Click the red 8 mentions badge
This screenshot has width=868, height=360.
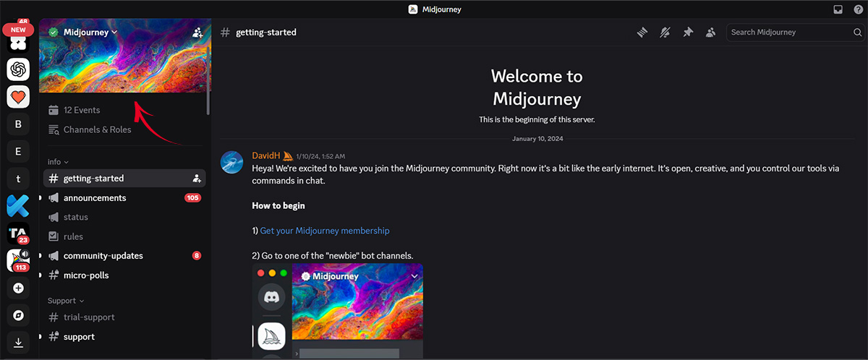(x=197, y=256)
